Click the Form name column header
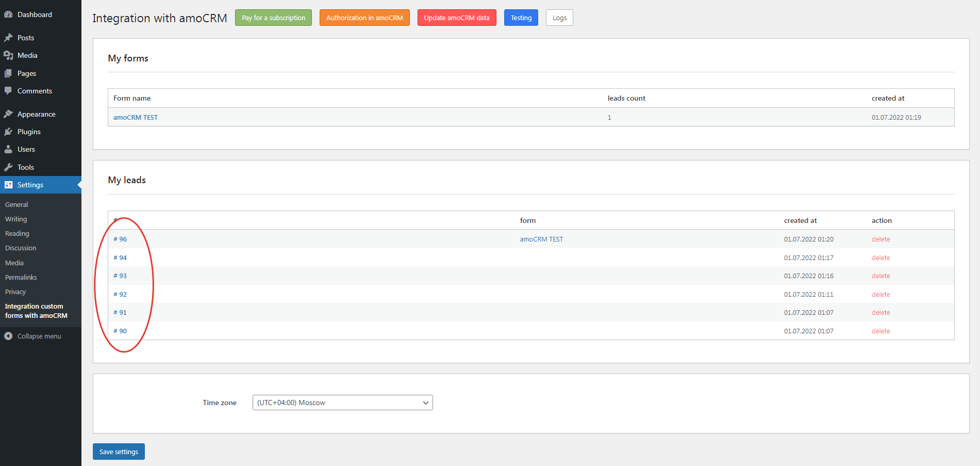Image resolution: width=980 pixels, height=466 pixels. coord(132,98)
